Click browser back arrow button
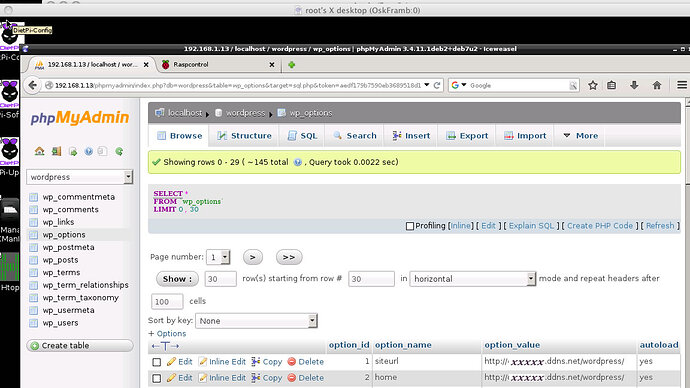The image size is (690, 388). point(32,85)
